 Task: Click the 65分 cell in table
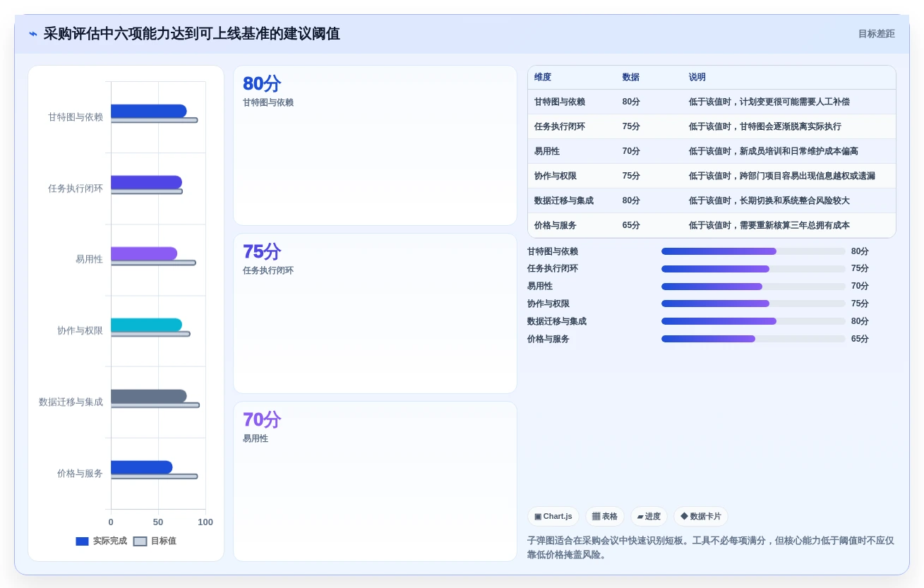(x=631, y=225)
